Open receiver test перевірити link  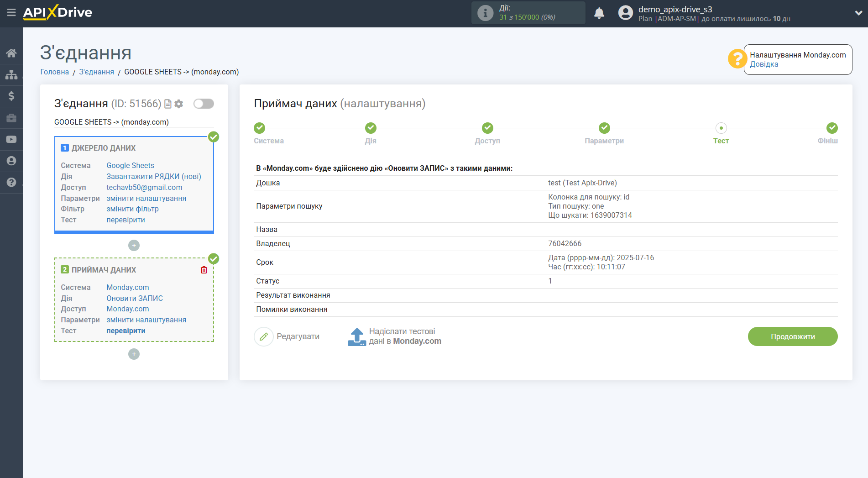(x=125, y=331)
